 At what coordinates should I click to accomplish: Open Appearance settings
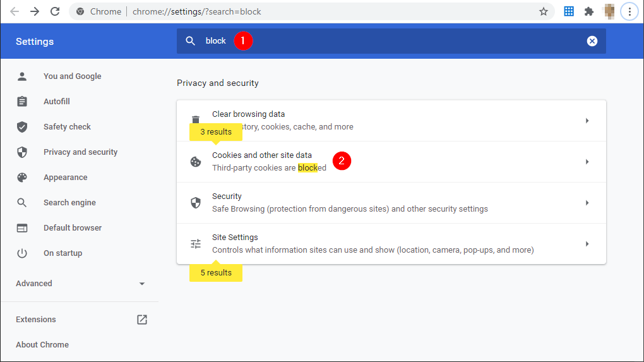pyautogui.click(x=65, y=178)
